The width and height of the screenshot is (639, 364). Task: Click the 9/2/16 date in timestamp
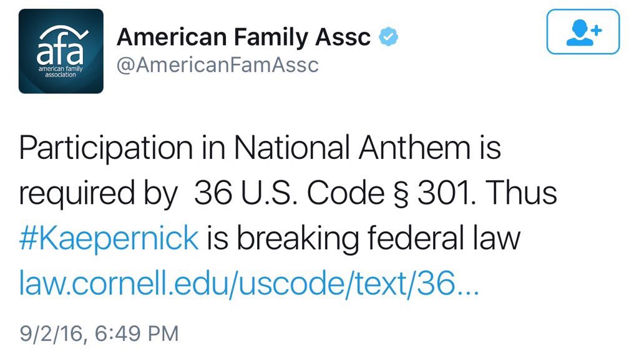(51, 333)
